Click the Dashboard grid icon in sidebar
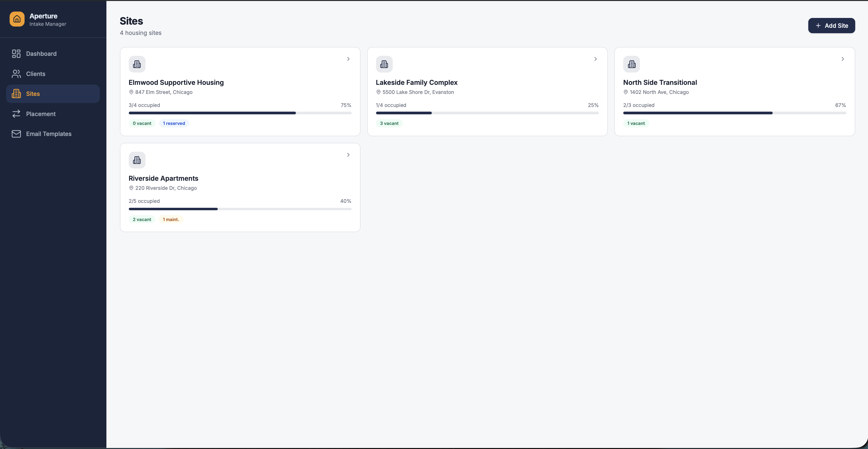The height and width of the screenshot is (449, 868). pos(16,54)
